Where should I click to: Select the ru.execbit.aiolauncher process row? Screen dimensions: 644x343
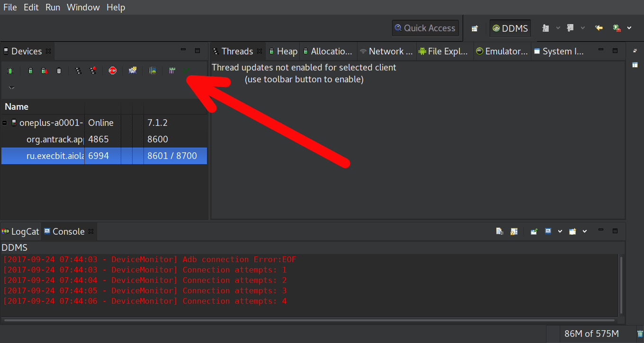tap(104, 156)
